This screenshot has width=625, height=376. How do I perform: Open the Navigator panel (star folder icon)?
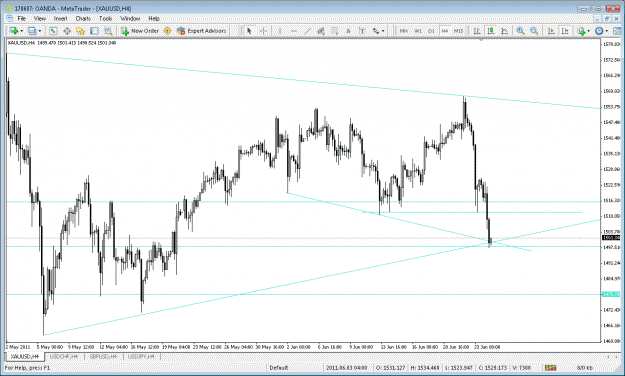[81, 31]
